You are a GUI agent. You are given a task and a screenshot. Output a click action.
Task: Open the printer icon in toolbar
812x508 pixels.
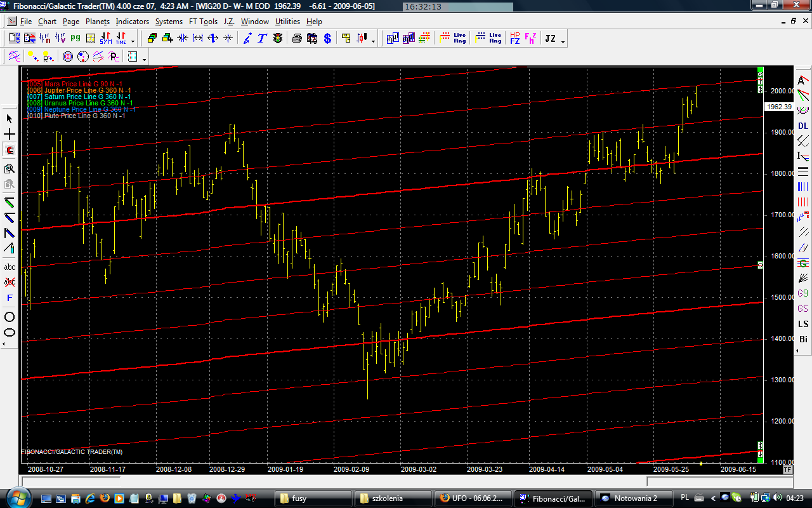tap(296, 39)
